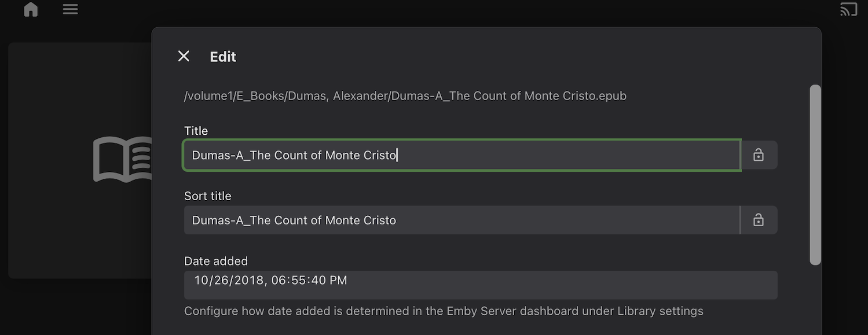Screen dimensions: 868x335
Task: Click the epub file path text
Action: coord(405,95)
